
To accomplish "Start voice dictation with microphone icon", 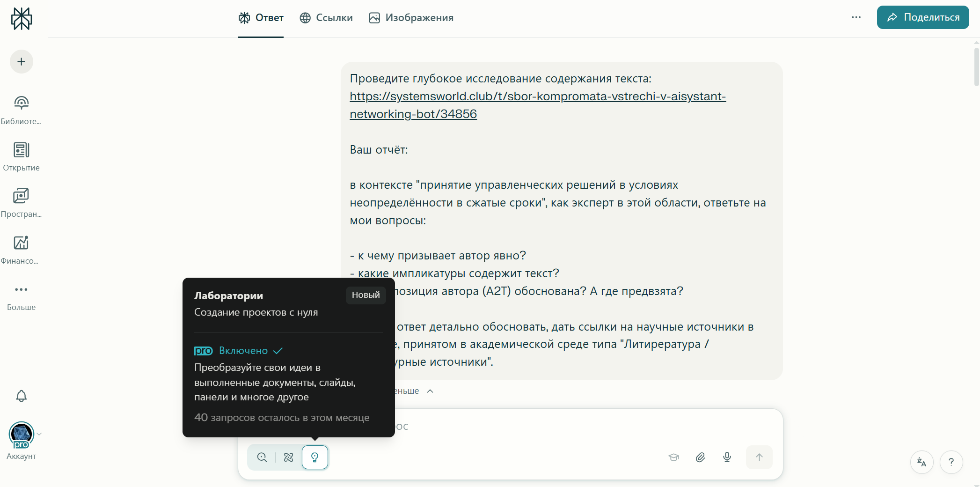I will pyautogui.click(x=727, y=457).
